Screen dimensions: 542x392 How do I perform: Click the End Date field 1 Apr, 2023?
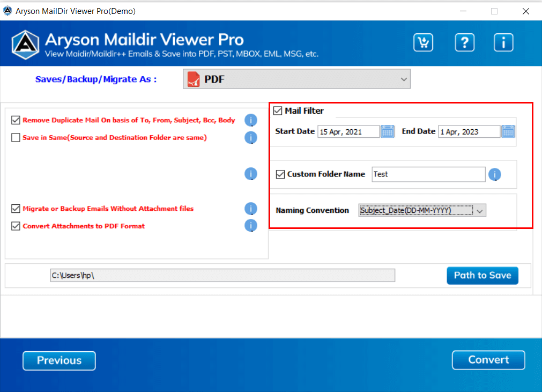tap(469, 132)
